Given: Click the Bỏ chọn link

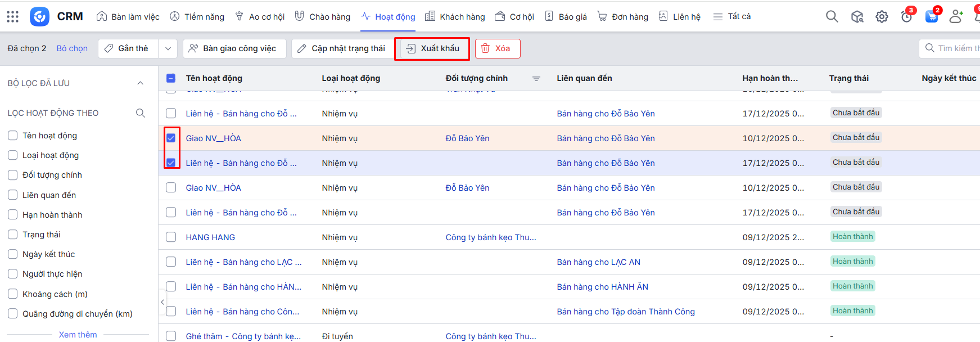Looking at the screenshot, I should point(72,49).
